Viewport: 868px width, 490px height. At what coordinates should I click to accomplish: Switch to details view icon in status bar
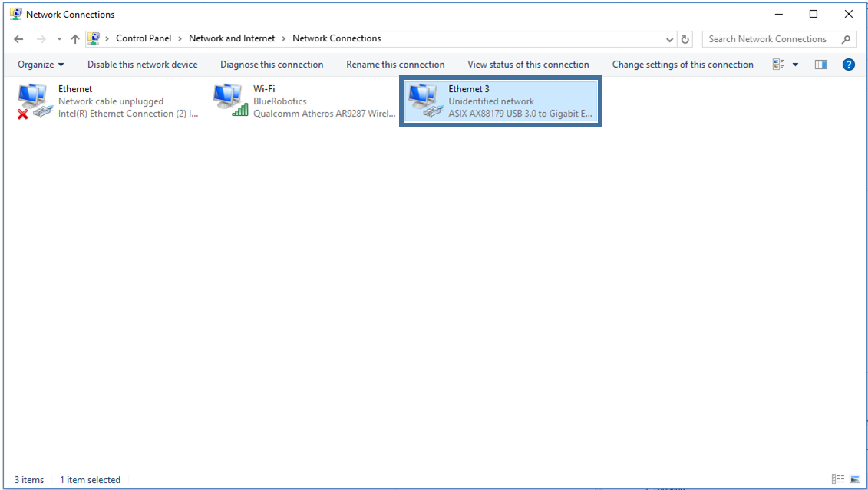(838, 479)
